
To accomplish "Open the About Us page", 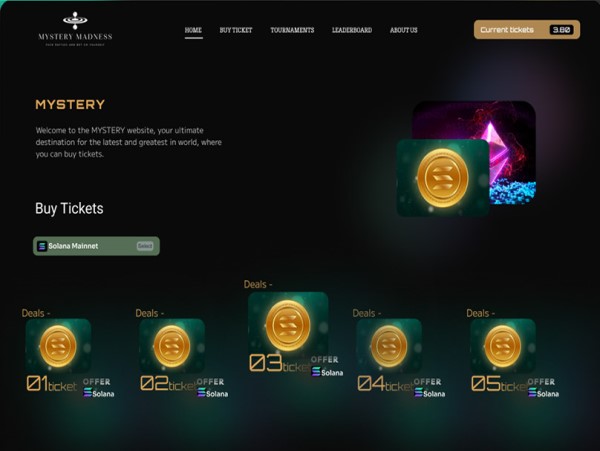I will [x=404, y=30].
